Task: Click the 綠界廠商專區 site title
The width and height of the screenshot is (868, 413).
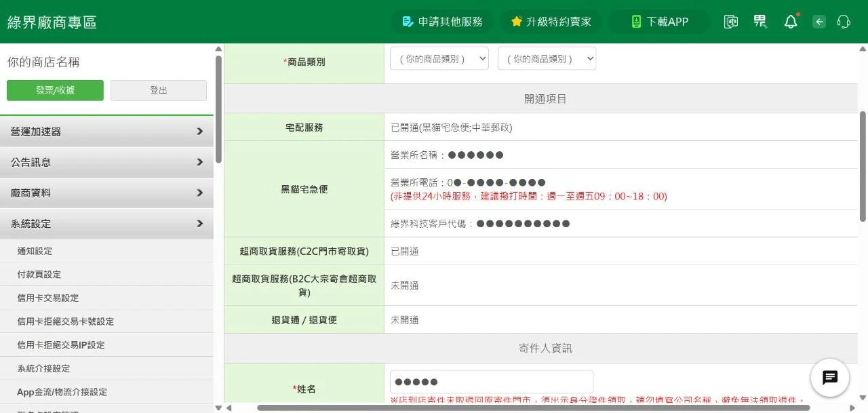Action: (52, 22)
